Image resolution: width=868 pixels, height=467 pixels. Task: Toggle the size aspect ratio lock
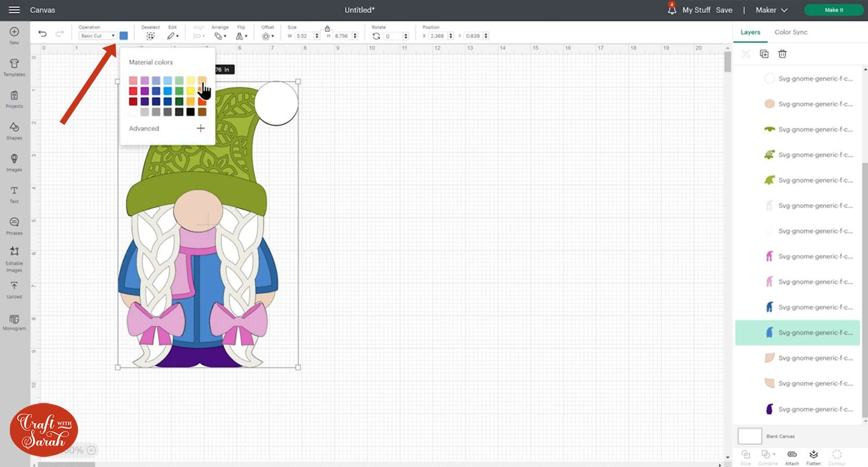pyautogui.click(x=328, y=28)
